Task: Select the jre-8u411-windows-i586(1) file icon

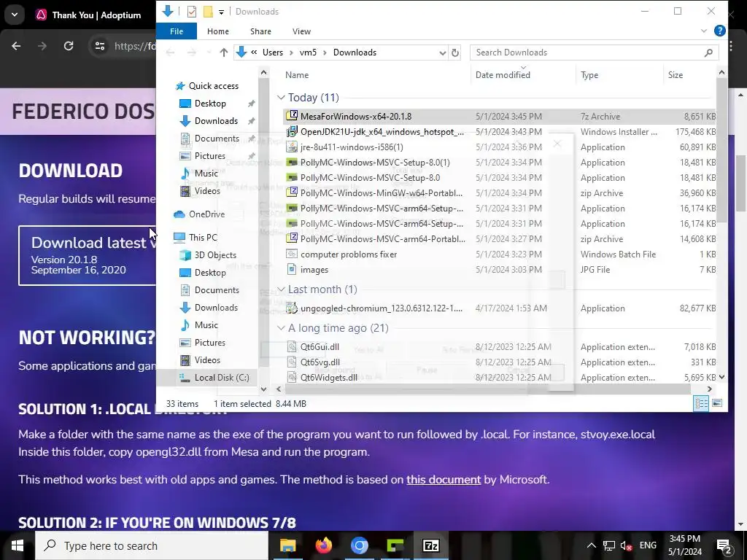Action: pos(292,147)
